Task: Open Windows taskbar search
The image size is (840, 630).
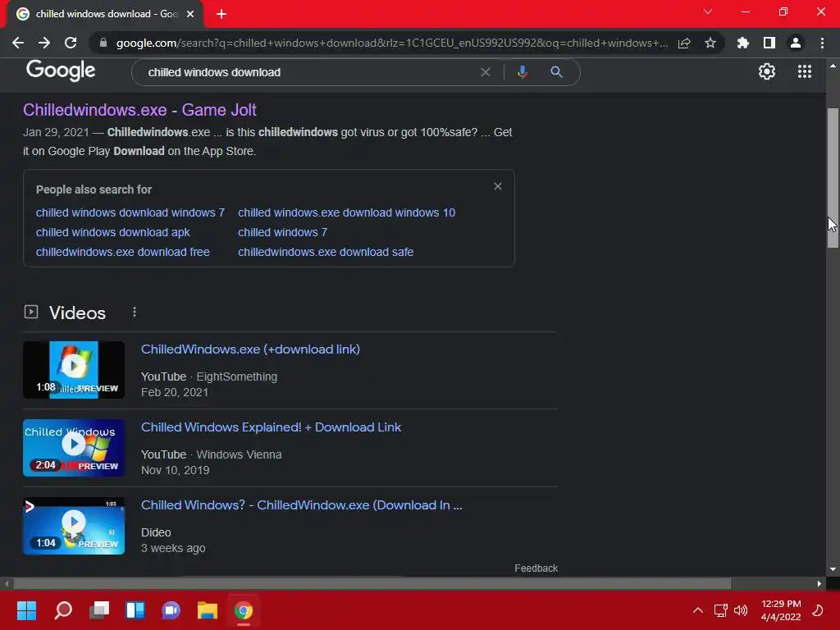Action: click(x=63, y=610)
